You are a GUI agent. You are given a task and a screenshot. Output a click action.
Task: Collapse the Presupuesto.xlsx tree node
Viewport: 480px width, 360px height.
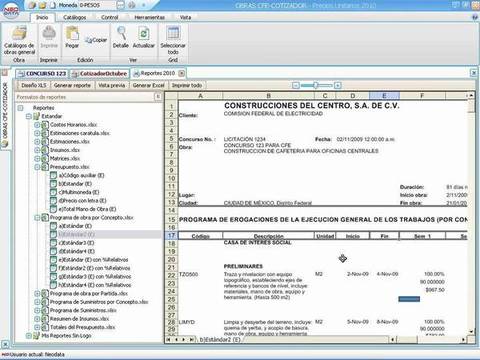(37, 167)
